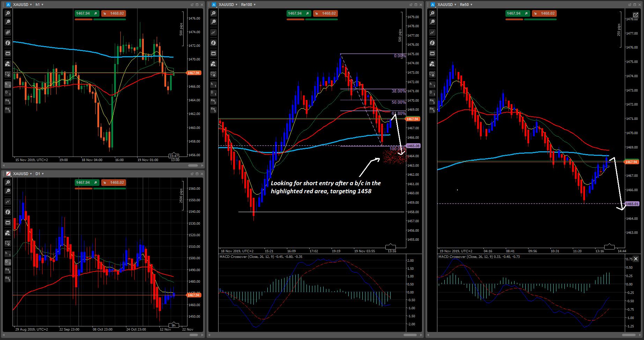This screenshot has height=340, width=644.
Task: Open indicators menu on h1 chart
Action: tap(8, 43)
